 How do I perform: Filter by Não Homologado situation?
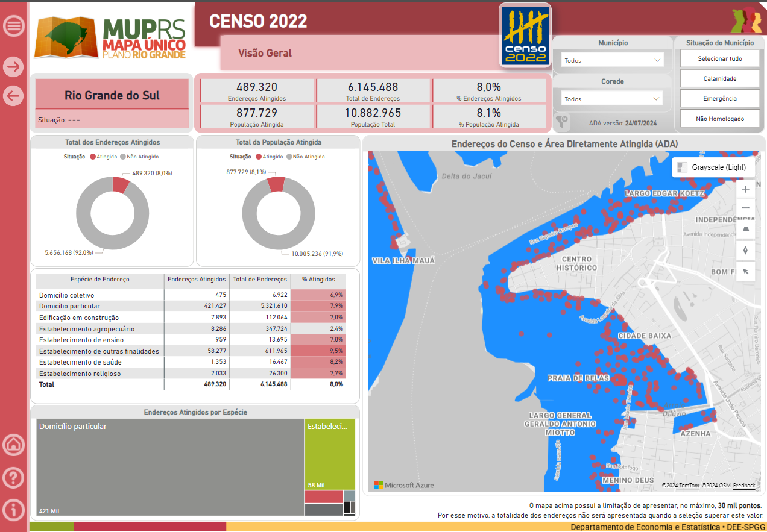[720, 119]
